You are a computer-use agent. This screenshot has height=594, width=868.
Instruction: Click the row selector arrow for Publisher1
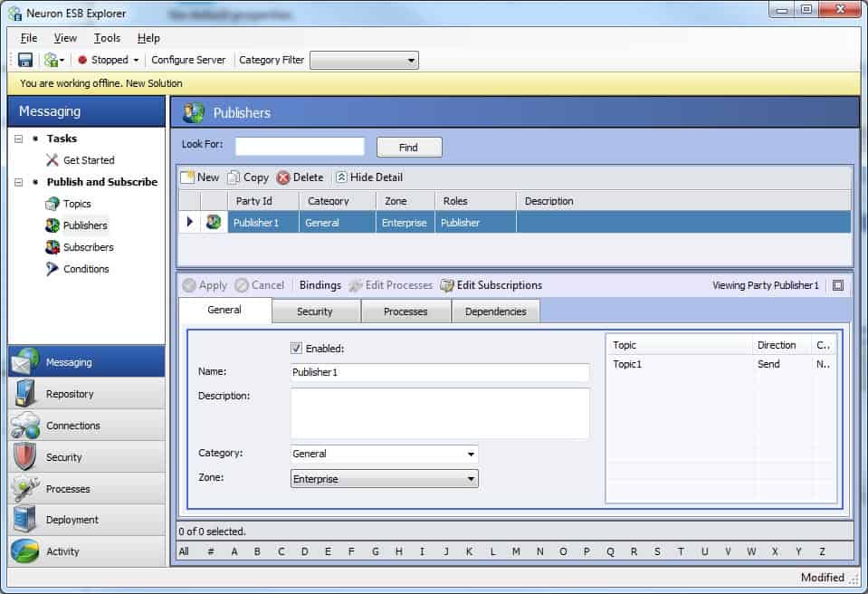[190, 222]
